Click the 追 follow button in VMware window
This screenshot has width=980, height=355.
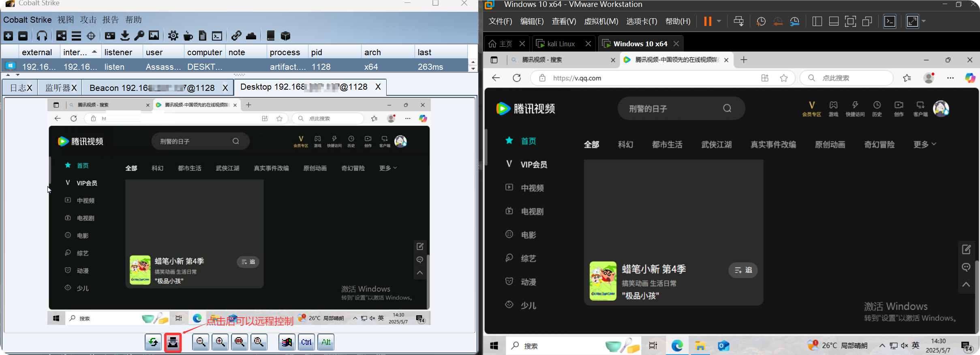[743, 270]
